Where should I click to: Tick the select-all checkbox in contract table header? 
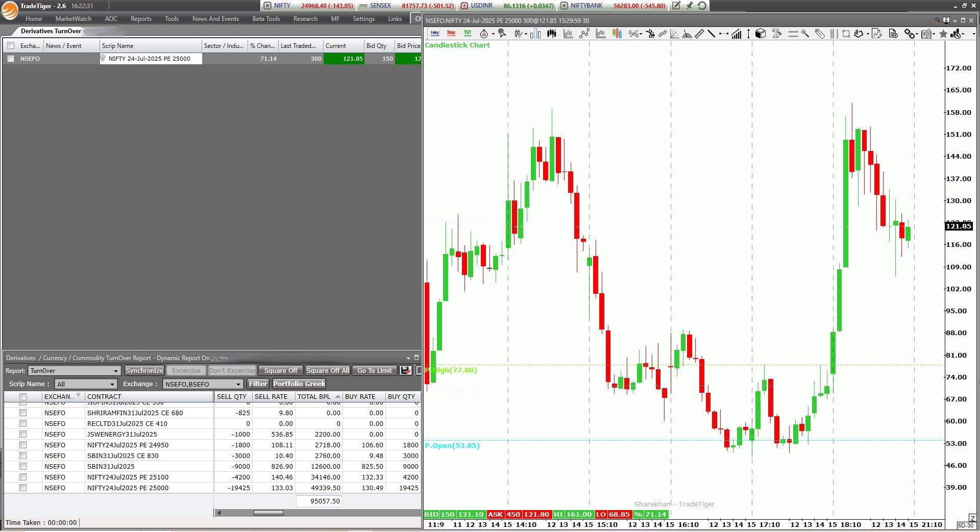[x=23, y=396]
